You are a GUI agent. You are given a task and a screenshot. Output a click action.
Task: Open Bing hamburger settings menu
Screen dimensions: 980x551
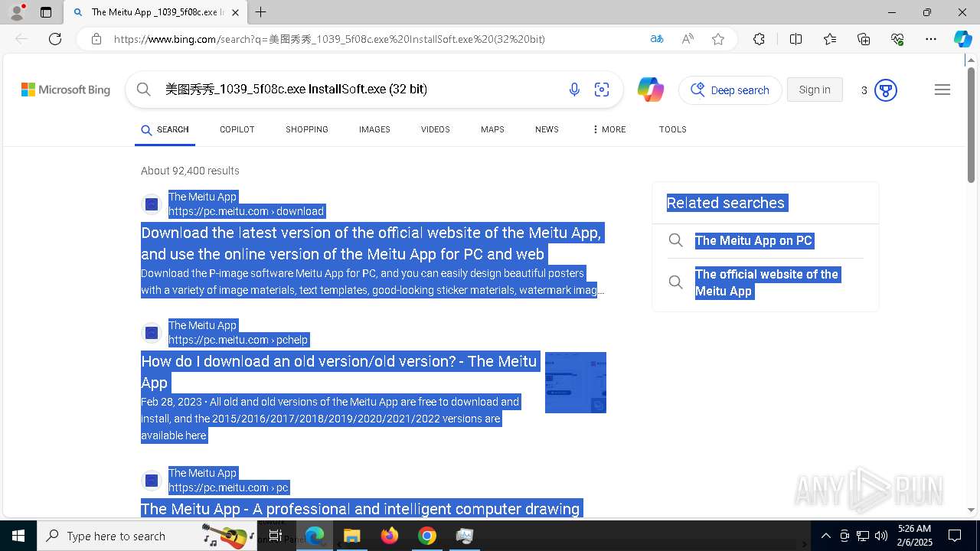click(x=942, y=90)
